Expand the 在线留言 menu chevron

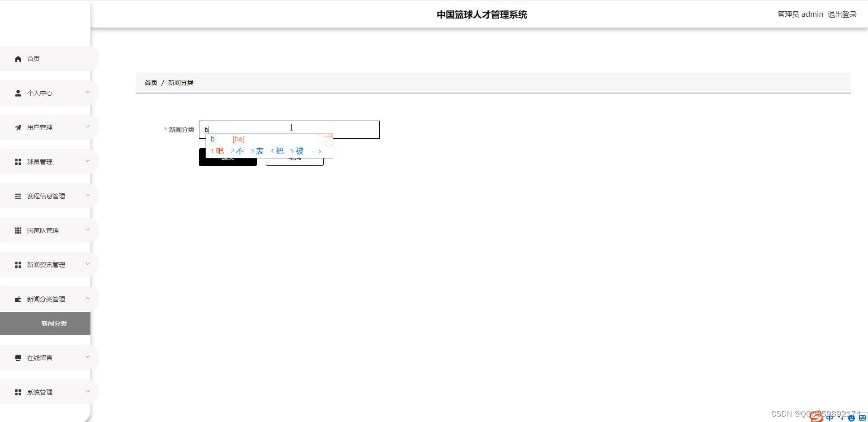click(88, 357)
